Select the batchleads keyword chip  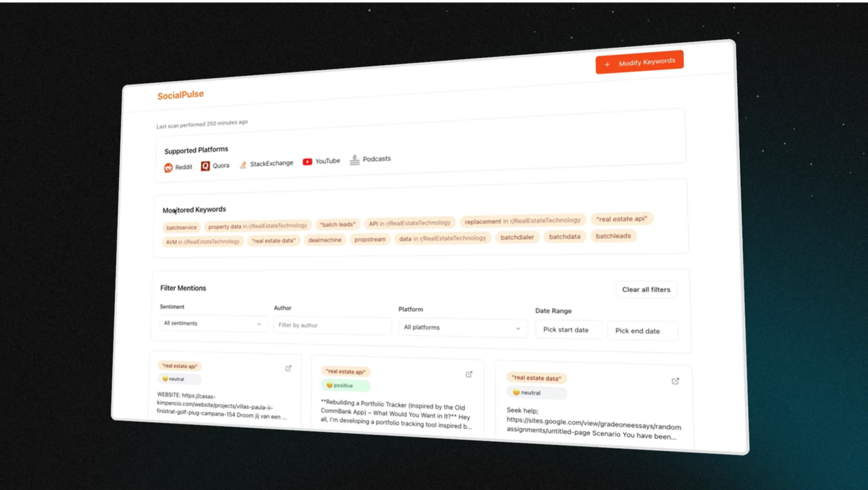pyautogui.click(x=613, y=236)
